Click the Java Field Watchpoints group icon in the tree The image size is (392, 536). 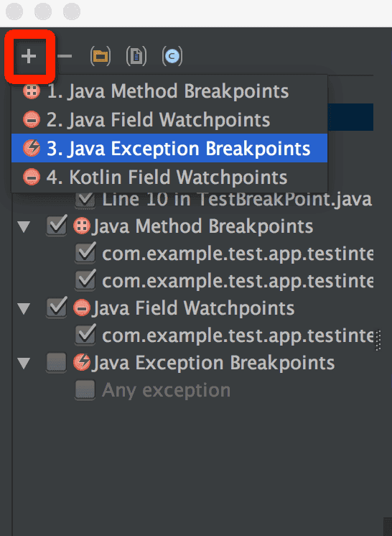82,308
